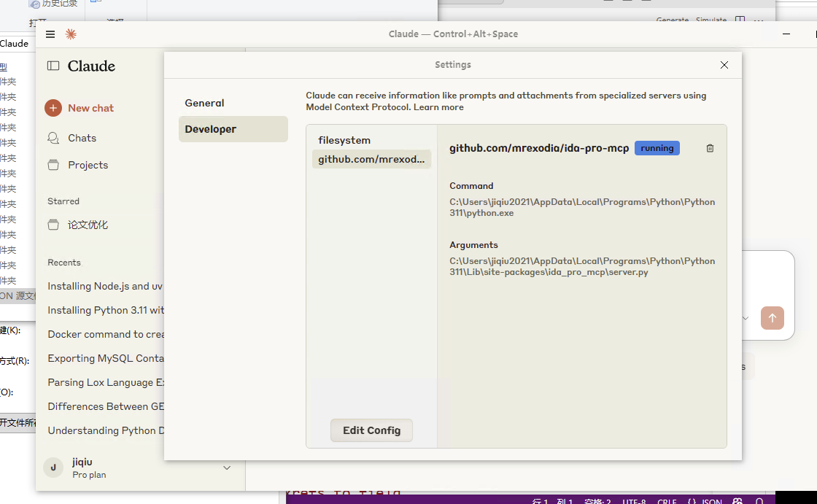The width and height of the screenshot is (817, 504).
Task: Click the jiqiu user avatar
Action: click(53, 468)
